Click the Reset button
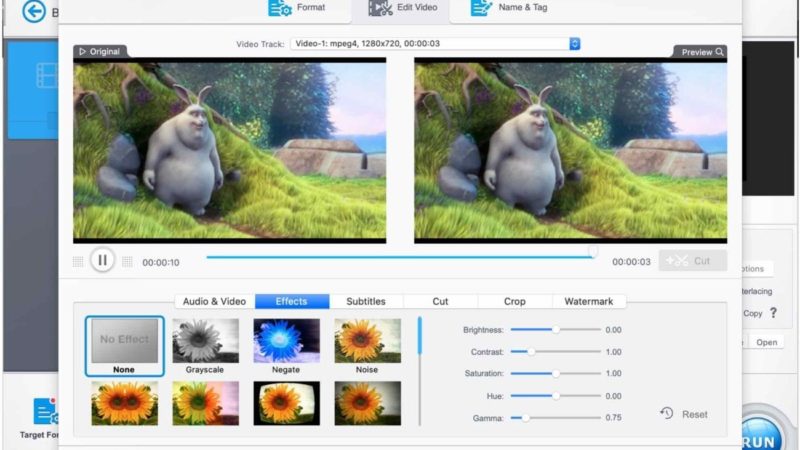Image resolution: width=800 pixels, height=450 pixels. 684,414
